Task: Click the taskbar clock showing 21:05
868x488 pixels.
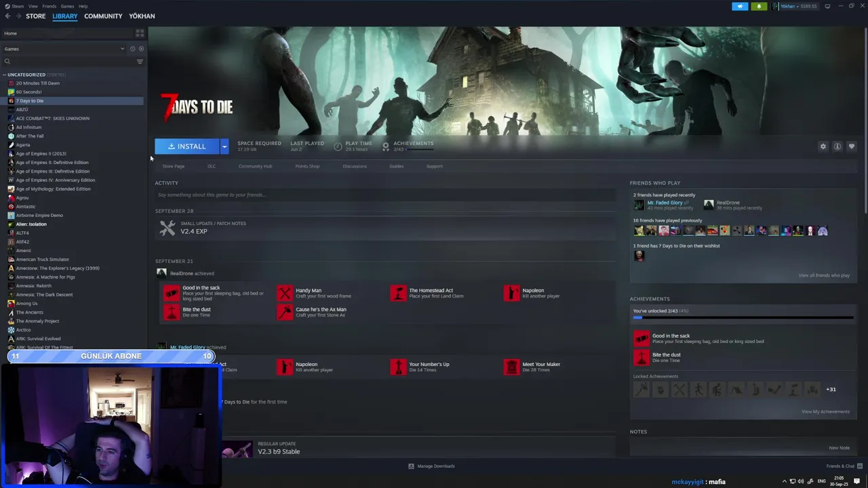Action: point(840,481)
